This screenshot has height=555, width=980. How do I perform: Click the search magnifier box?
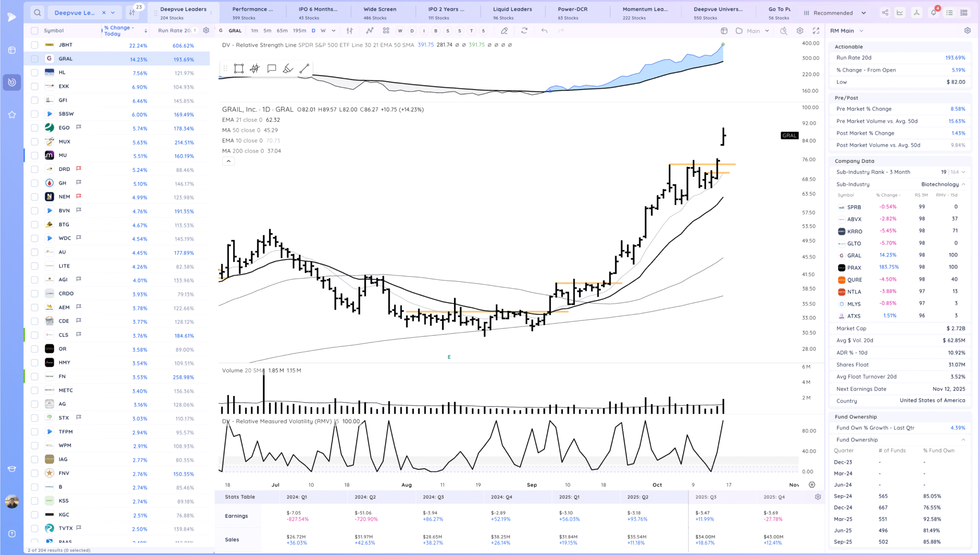(37, 13)
